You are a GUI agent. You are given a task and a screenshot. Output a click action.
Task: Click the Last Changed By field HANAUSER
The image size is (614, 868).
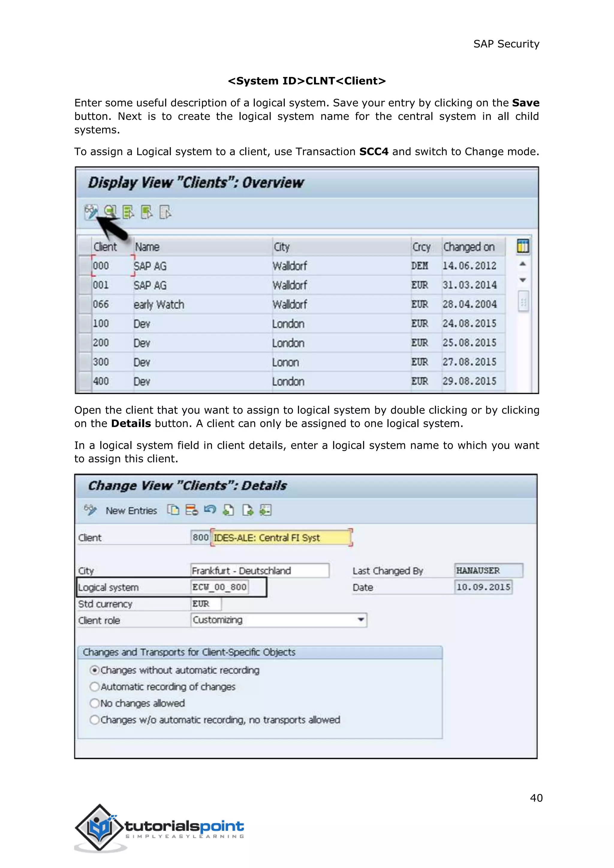[489, 570]
